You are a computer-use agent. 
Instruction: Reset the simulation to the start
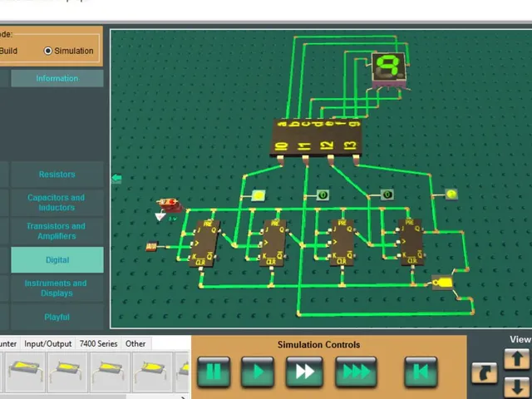421,372
